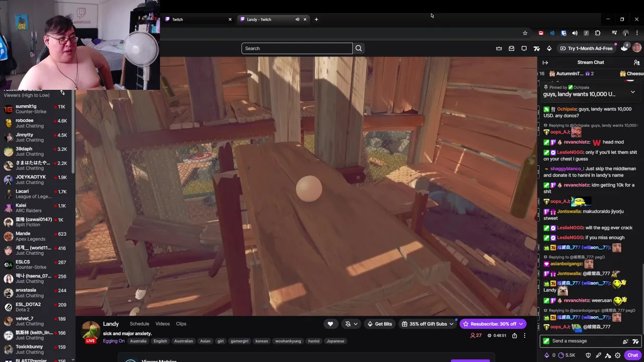Click the 7TV icon in top bar
This screenshot has width=644, height=362.
(536, 48)
